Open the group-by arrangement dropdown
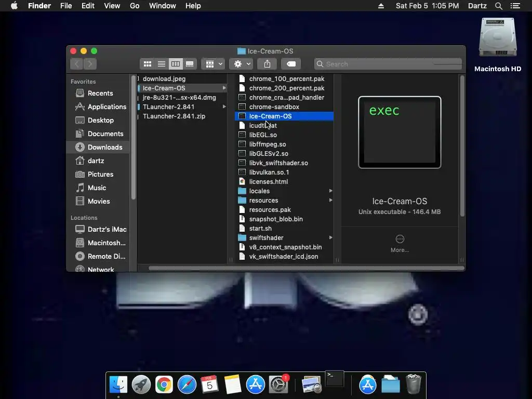The image size is (532, 399). pos(214,64)
